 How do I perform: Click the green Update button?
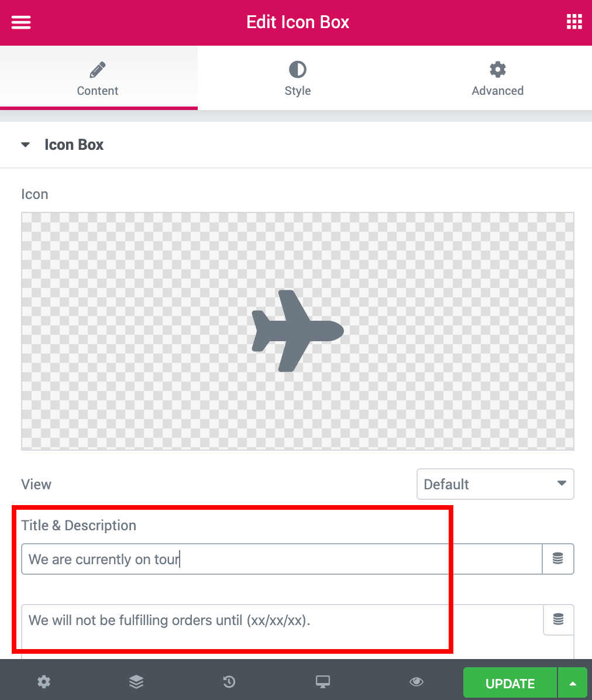click(510, 683)
